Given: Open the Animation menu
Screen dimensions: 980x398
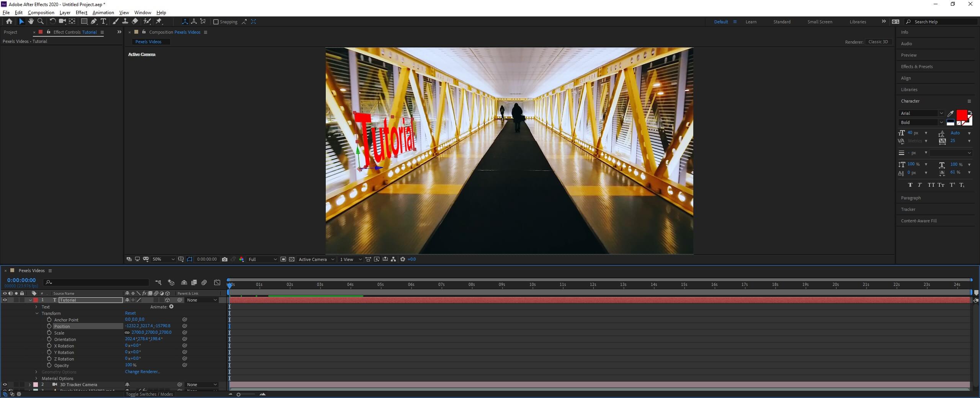Looking at the screenshot, I should click(103, 13).
